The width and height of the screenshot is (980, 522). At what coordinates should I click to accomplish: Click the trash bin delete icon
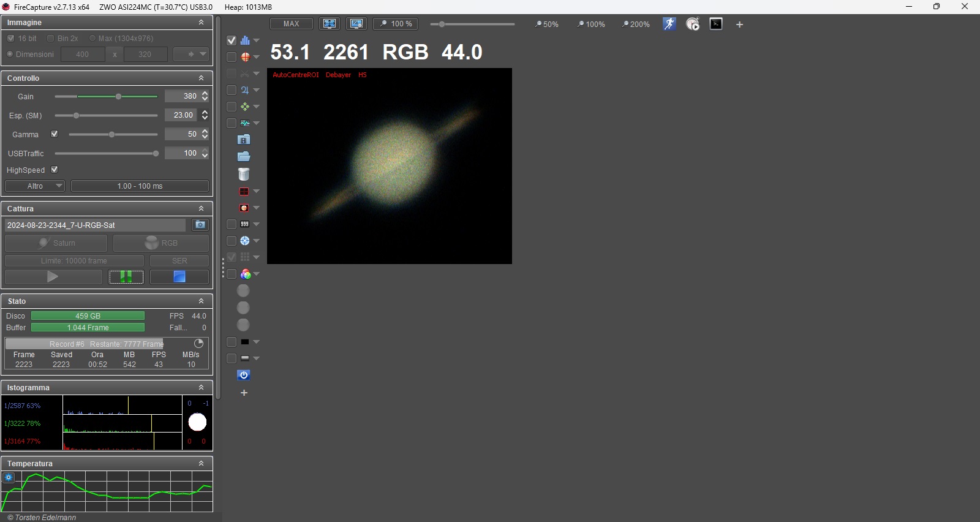point(244,175)
